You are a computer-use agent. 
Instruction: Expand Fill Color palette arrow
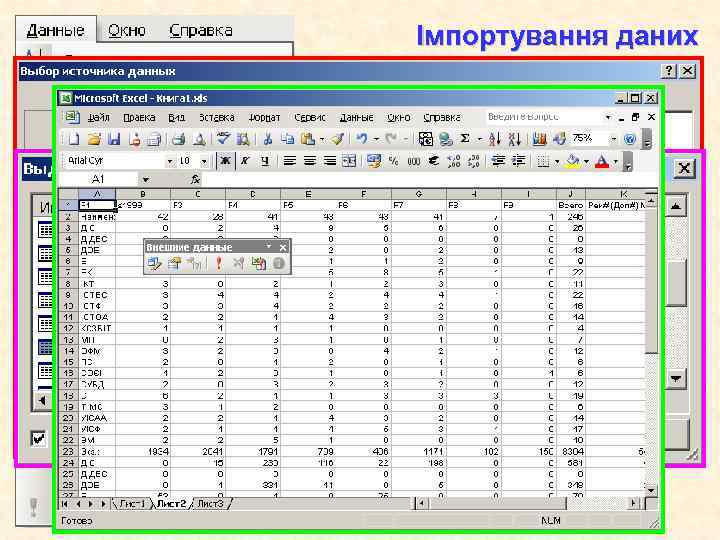pyautogui.click(x=586, y=161)
